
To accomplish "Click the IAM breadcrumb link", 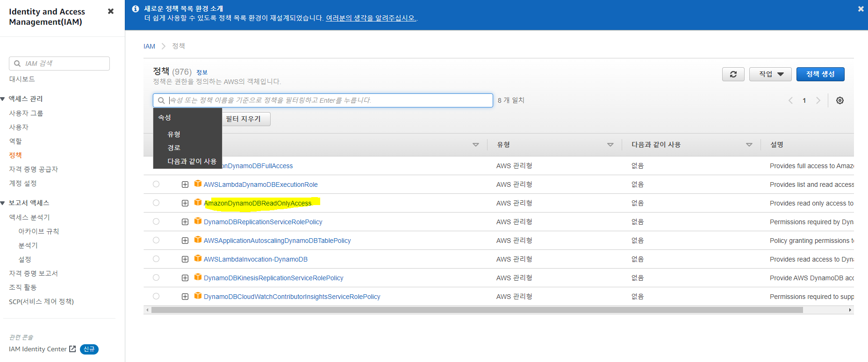I will (x=149, y=46).
